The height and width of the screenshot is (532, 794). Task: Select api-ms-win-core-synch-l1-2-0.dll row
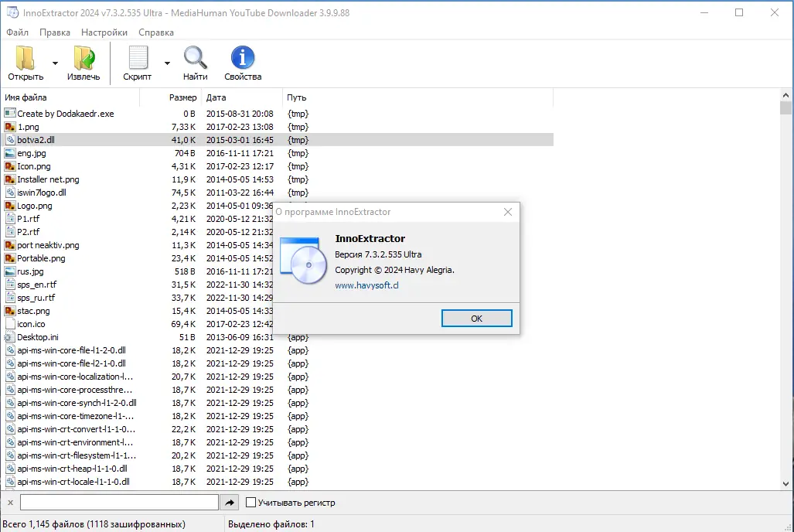[278, 404]
